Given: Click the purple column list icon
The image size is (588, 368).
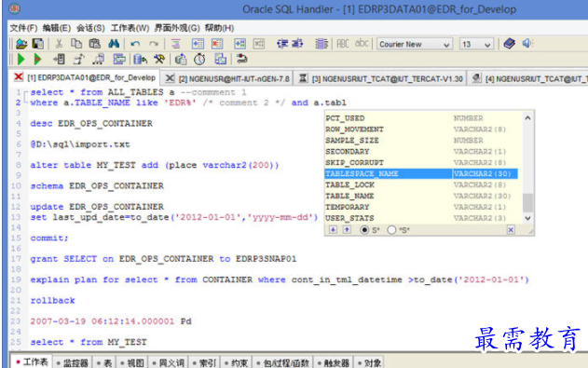Looking at the screenshot, I should click(x=321, y=44).
